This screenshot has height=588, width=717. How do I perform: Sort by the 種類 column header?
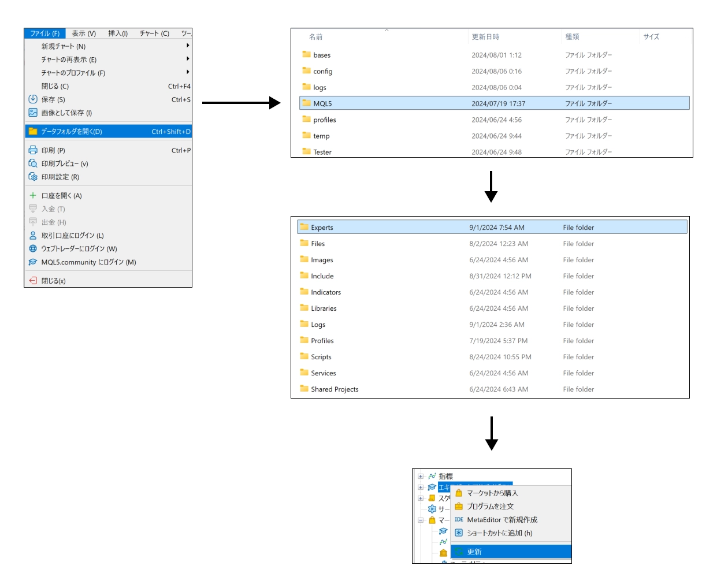click(572, 37)
